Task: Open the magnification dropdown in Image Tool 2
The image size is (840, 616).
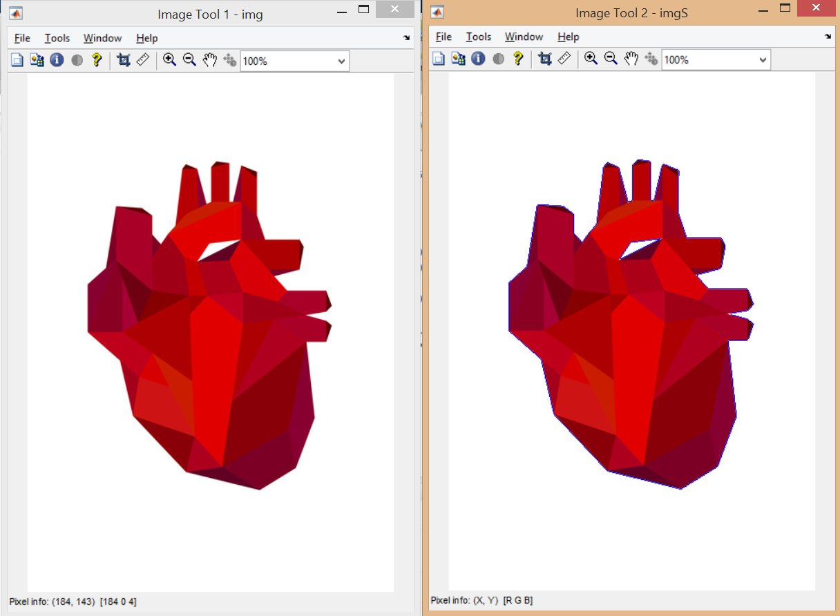Action: pyautogui.click(x=763, y=59)
